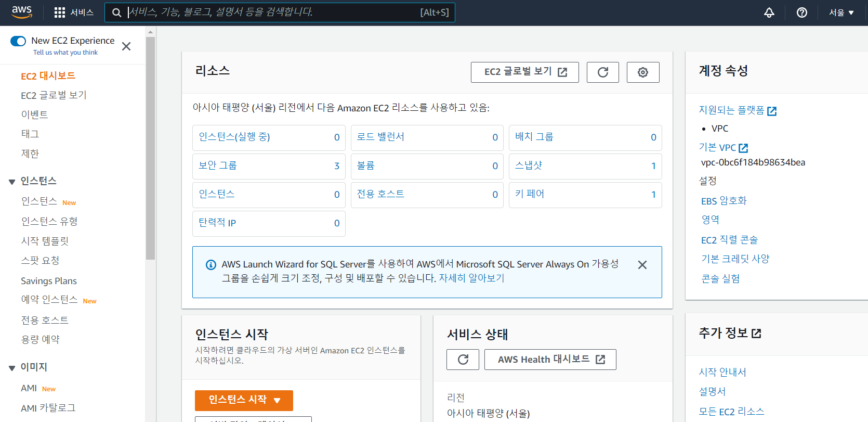The height and width of the screenshot is (422, 868).
Task: Open AMI 카탈로그 in sidebar
Action: 48,408
